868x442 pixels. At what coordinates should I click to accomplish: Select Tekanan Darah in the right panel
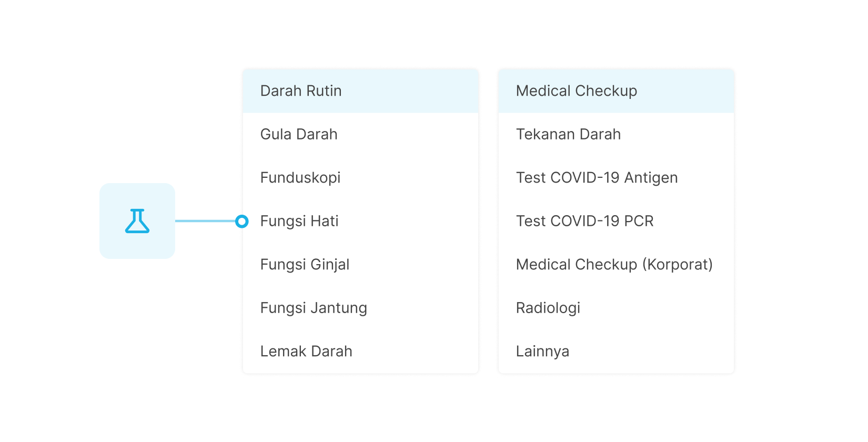click(568, 134)
